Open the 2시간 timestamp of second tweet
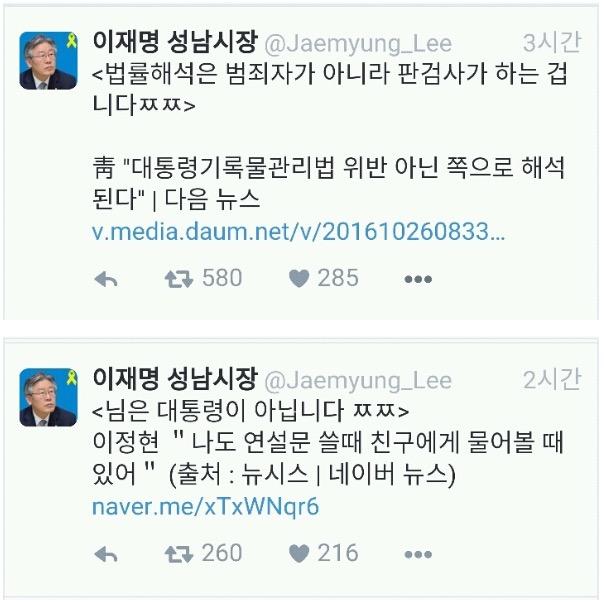Screen dimensions: 604x604 [552, 379]
